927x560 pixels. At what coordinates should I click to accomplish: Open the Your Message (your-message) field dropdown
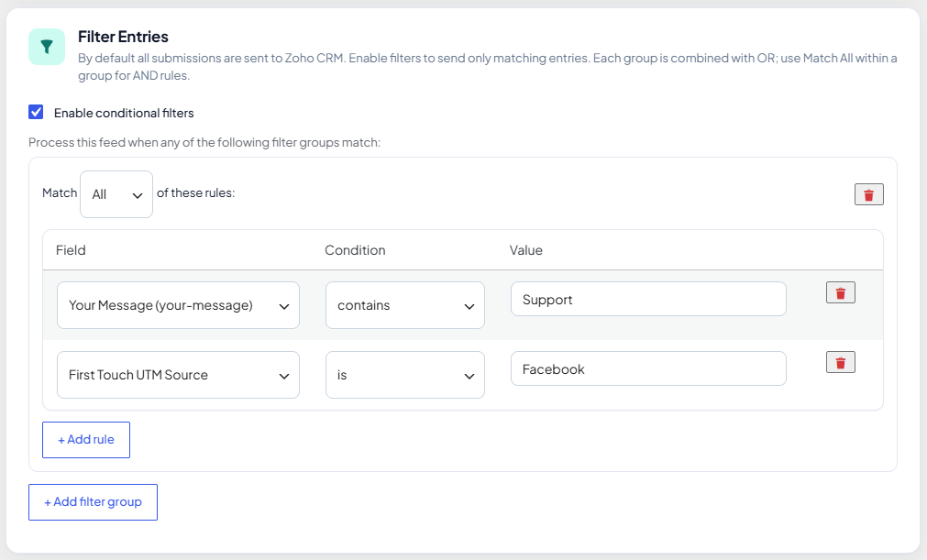[x=178, y=305]
